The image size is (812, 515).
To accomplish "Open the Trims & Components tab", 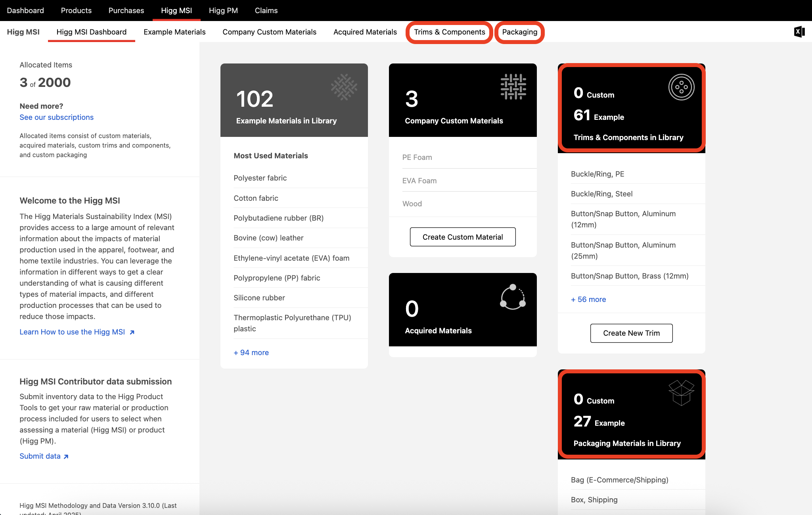I will pos(450,32).
